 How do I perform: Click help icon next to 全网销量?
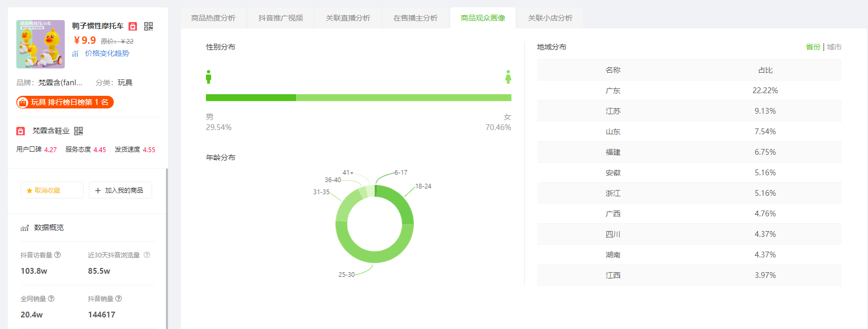(51, 298)
